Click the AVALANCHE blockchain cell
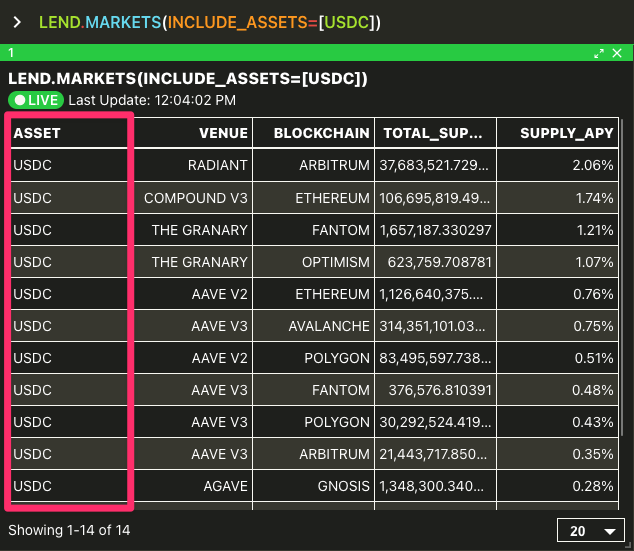The image size is (634, 551). (x=314, y=326)
